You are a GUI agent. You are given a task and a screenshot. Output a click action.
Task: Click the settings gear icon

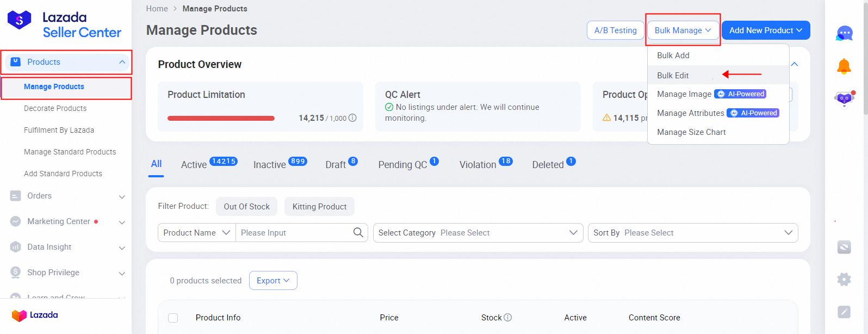pos(844,280)
